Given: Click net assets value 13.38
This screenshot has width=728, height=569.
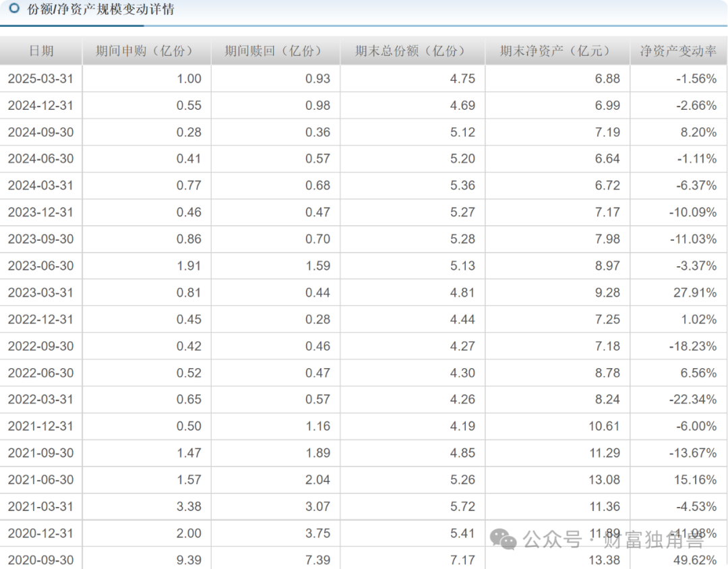Looking at the screenshot, I should 605,560.
